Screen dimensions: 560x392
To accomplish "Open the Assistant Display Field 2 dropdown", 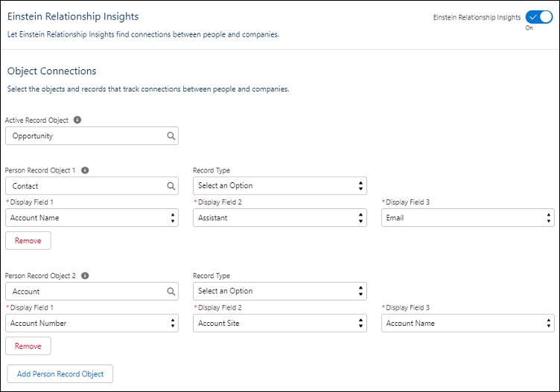I will (280, 218).
